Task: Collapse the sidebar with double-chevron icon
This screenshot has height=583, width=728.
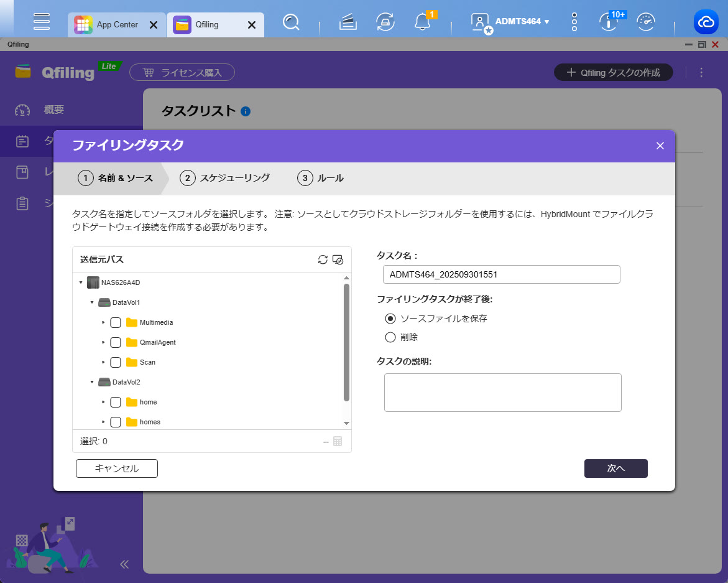Action: 124,564
